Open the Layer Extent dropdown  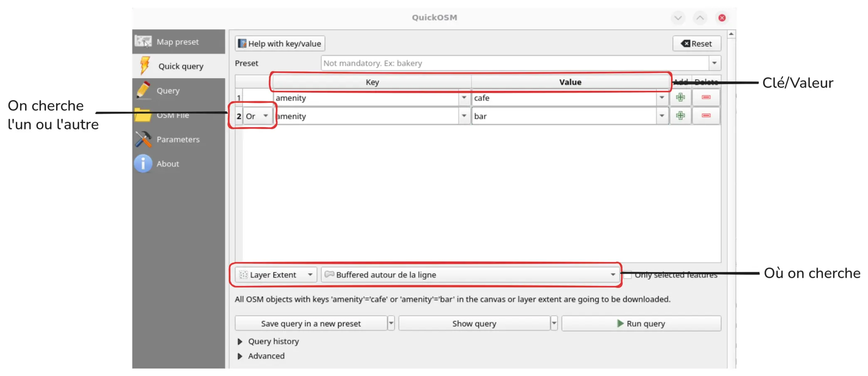[x=310, y=275]
